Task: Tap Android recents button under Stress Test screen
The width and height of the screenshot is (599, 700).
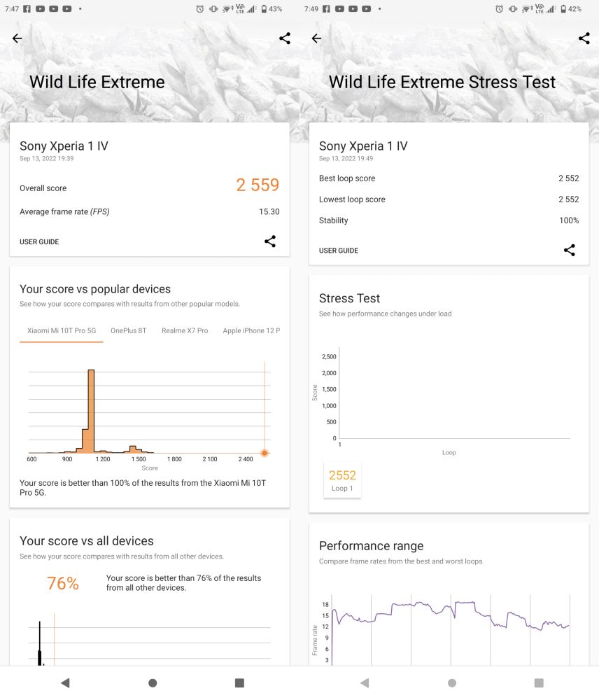Action: tap(540, 682)
